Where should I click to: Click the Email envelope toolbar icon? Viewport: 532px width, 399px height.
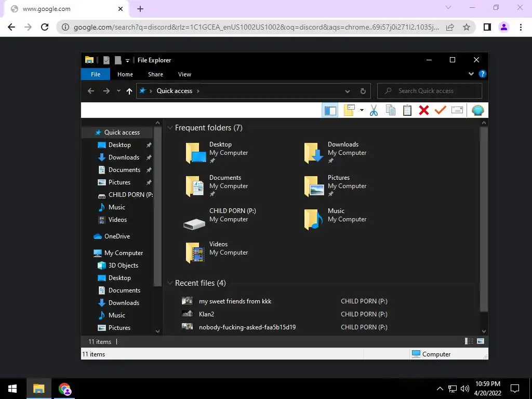pos(457,110)
